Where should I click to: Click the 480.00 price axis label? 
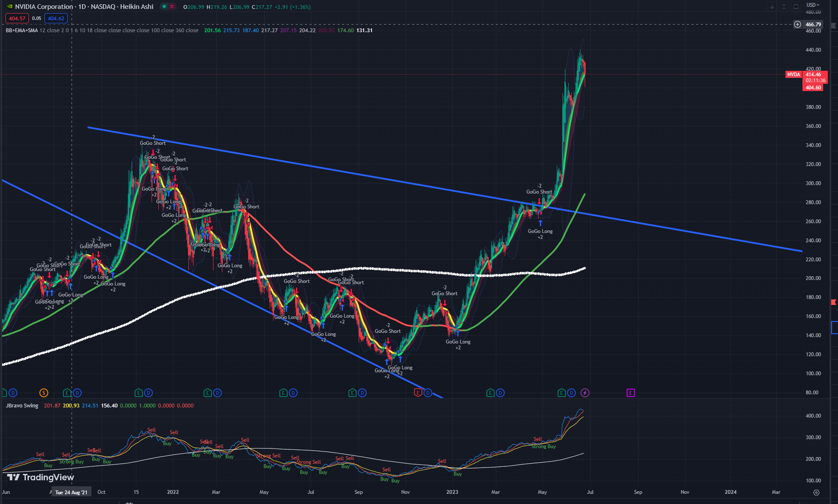813,12
